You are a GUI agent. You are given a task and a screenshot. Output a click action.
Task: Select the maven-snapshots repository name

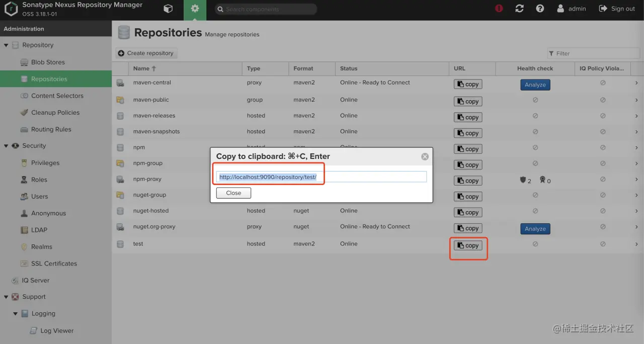pos(156,132)
